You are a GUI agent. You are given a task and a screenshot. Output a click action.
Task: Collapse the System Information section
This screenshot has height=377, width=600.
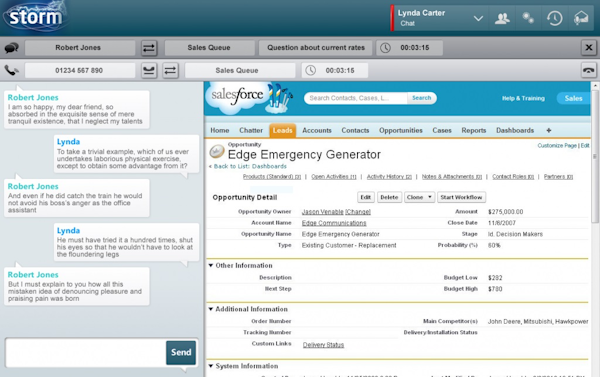210,366
